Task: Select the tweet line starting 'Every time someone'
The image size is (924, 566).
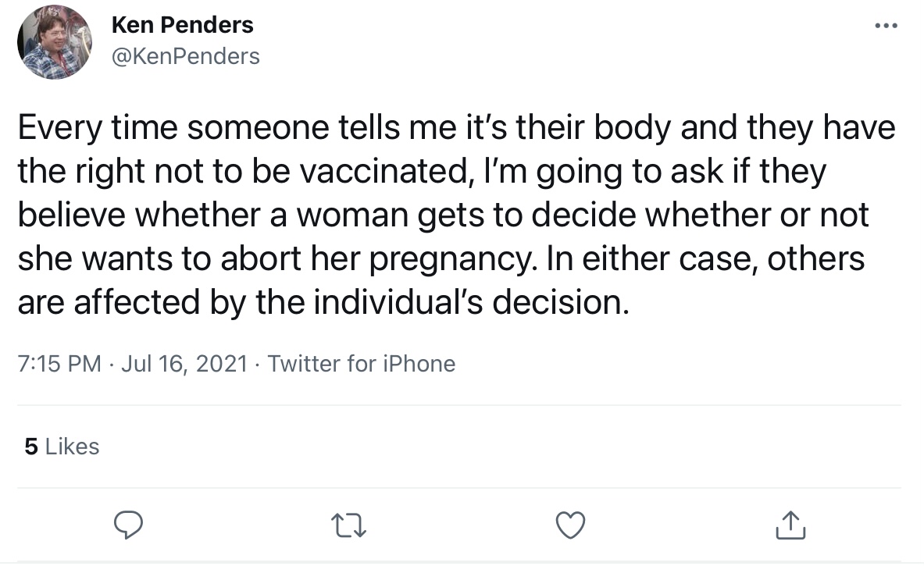Action: tap(457, 127)
